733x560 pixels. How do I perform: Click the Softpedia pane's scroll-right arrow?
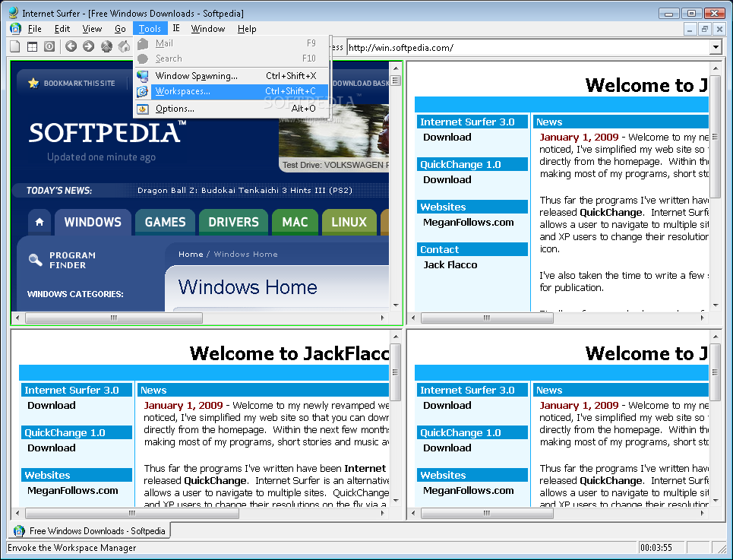[382, 318]
